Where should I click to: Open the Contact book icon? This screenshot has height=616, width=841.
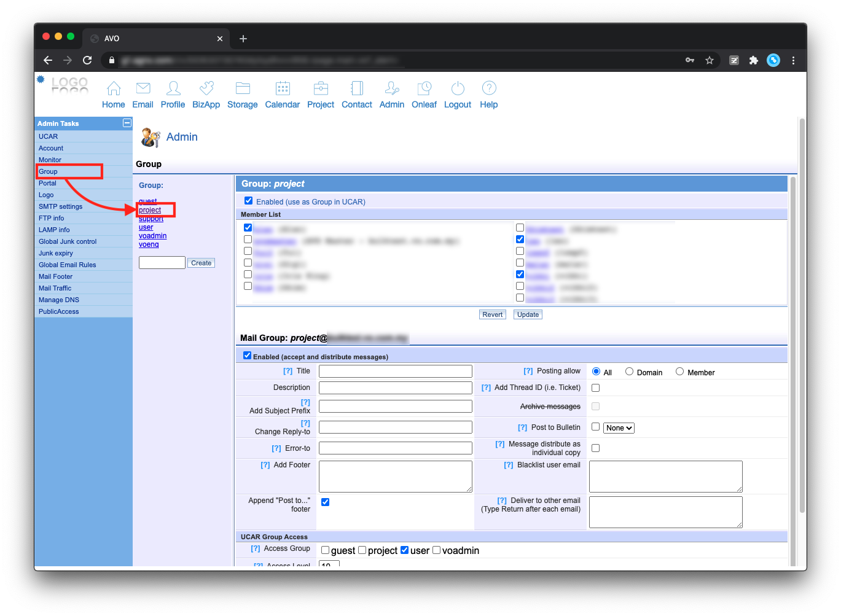click(357, 88)
